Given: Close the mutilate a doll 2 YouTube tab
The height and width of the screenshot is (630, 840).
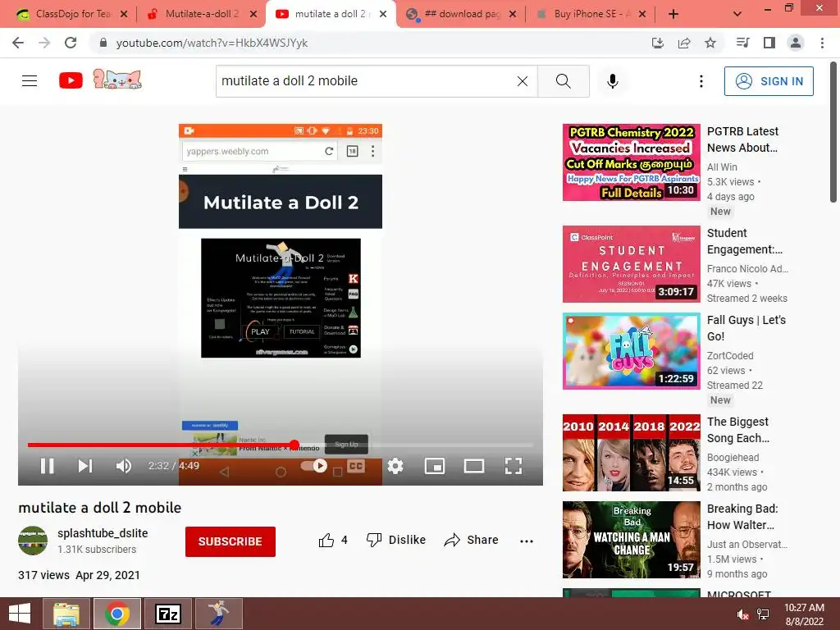Looking at the screenshot, I should pos(383,14).
